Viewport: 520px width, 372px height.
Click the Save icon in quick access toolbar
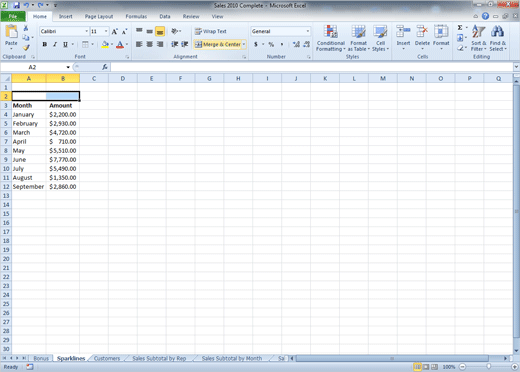point(16,5)
